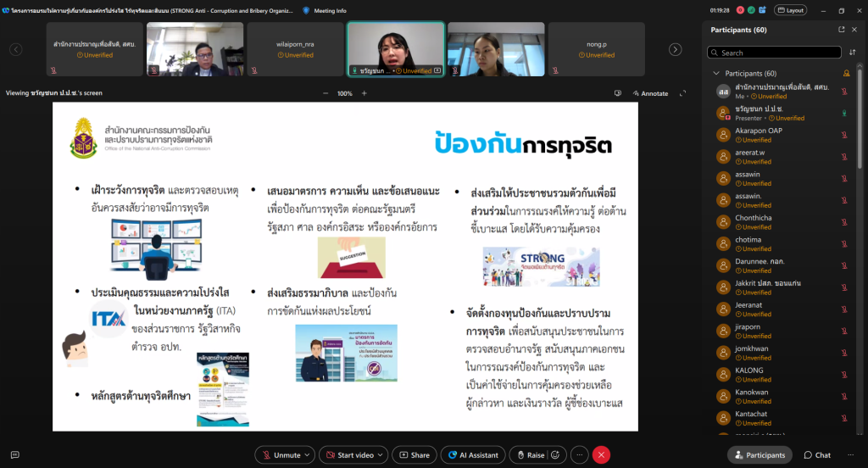Select Jakkrit ปสภ. ขอนแก่น participant row
Image resolution: width=868 pixels, height=468 pixels.
[782, 287]
